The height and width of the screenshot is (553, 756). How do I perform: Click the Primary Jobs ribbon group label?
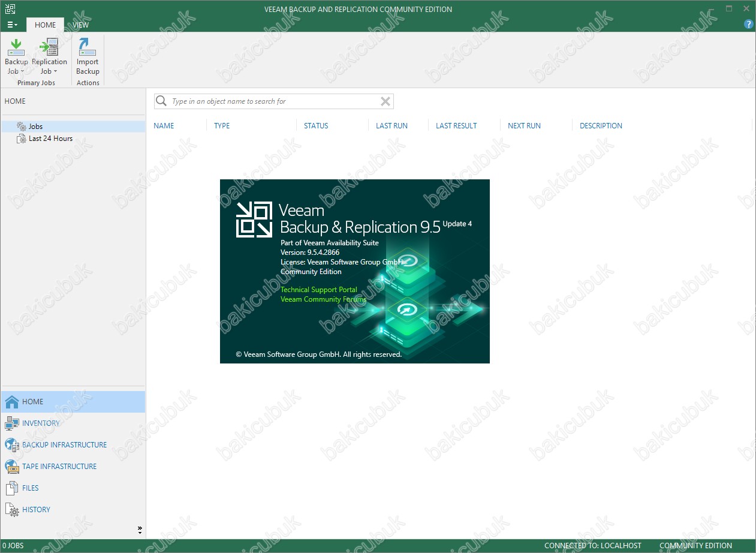point(36,83)
